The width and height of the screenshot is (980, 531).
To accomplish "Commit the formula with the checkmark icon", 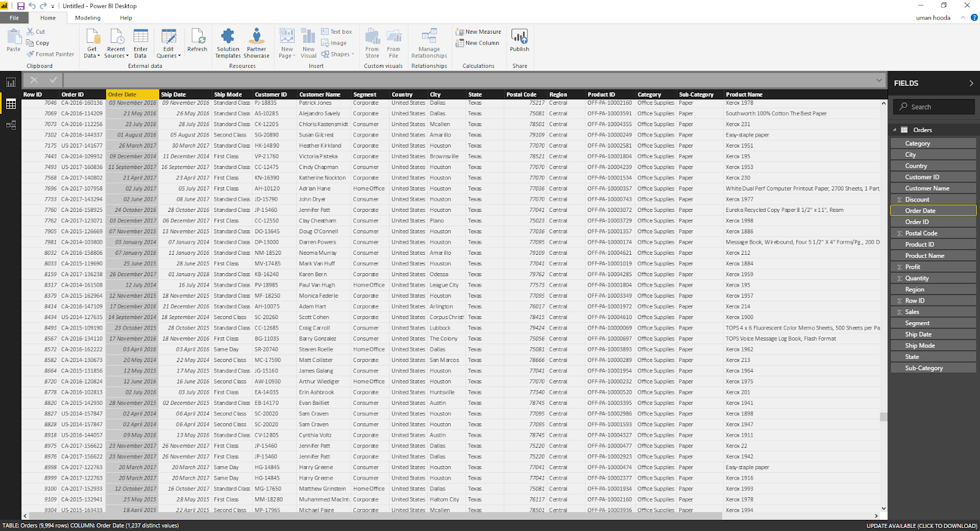I will (53, 80).
